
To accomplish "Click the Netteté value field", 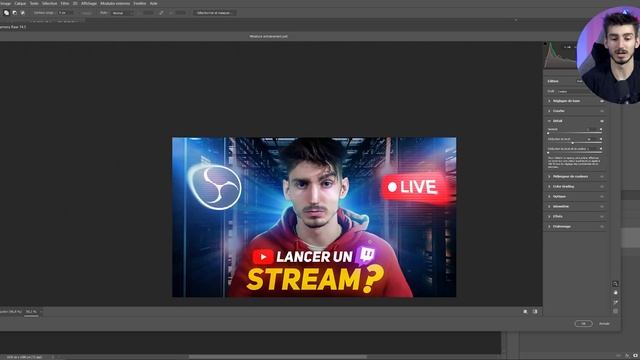I will [x=591, y=129].
